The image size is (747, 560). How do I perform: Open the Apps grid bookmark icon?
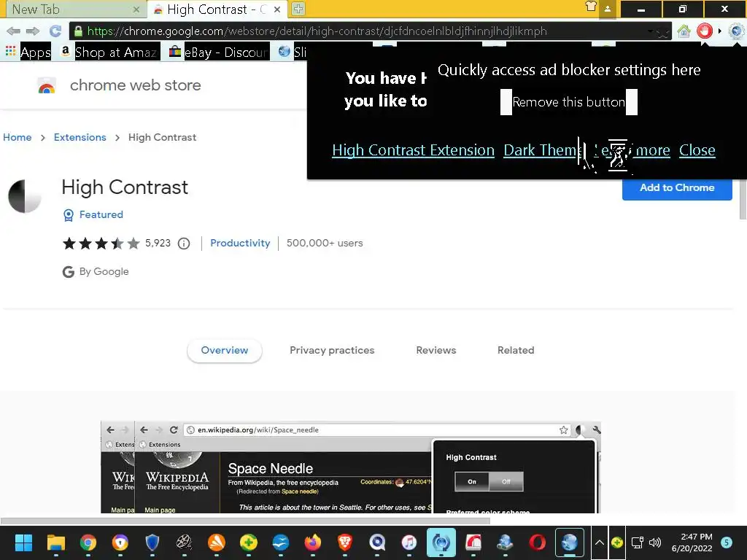(x=10, y=51)
